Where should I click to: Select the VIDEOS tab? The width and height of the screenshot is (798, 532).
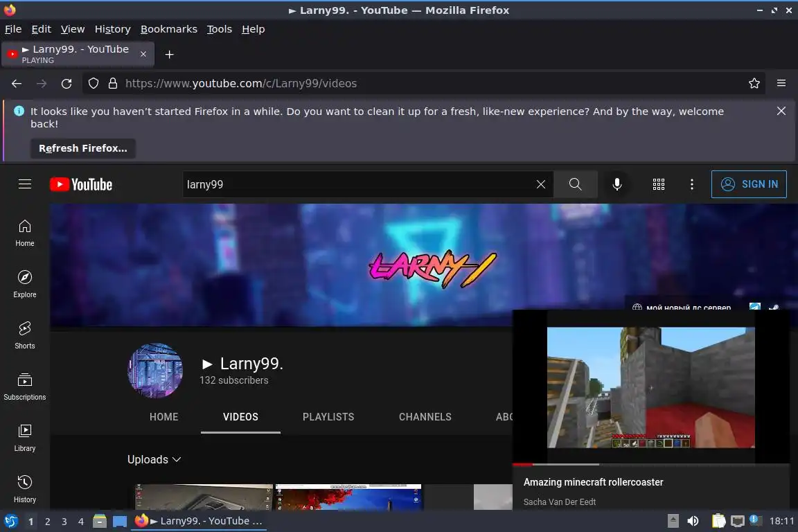pos(240,417)
